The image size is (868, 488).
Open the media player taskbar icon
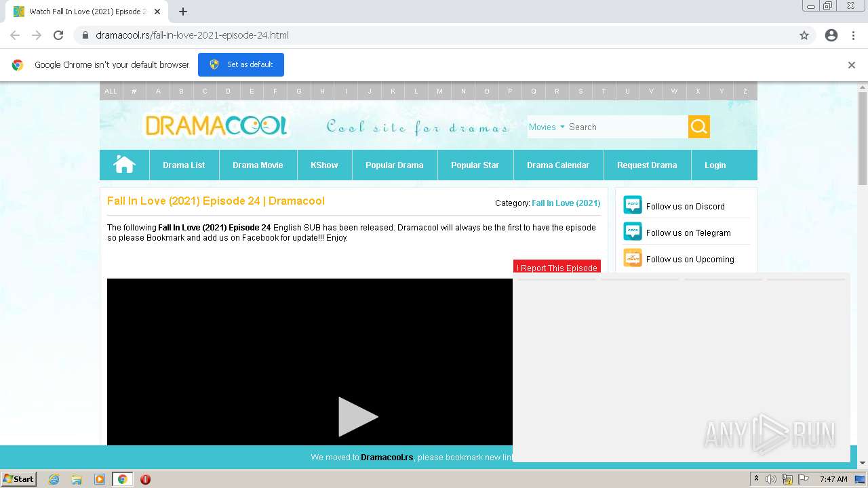[x=100, y=479]
